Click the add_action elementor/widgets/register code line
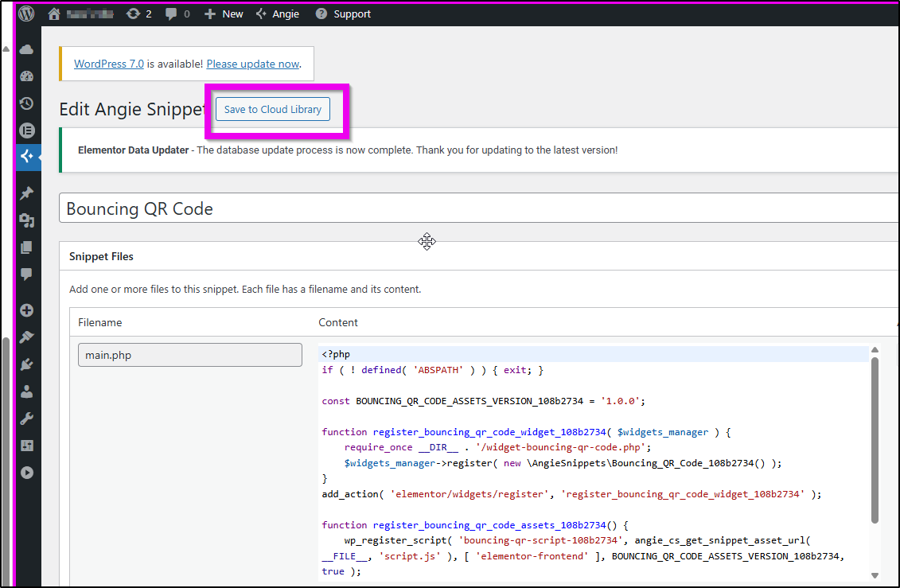Screen dimensions: 900x588 point(571,494)
